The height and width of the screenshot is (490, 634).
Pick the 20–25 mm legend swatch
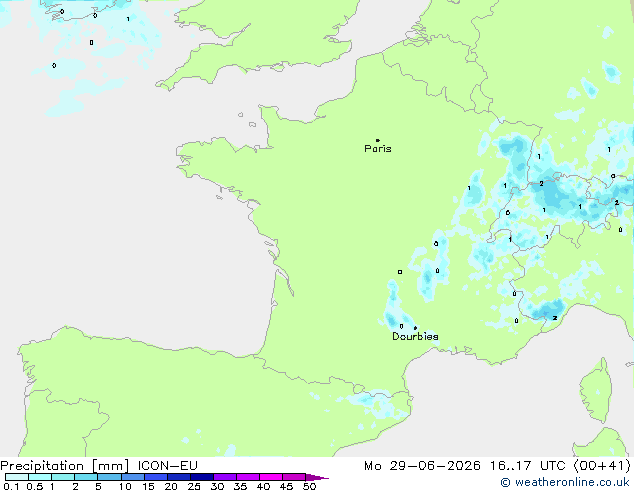pos(179,477)
